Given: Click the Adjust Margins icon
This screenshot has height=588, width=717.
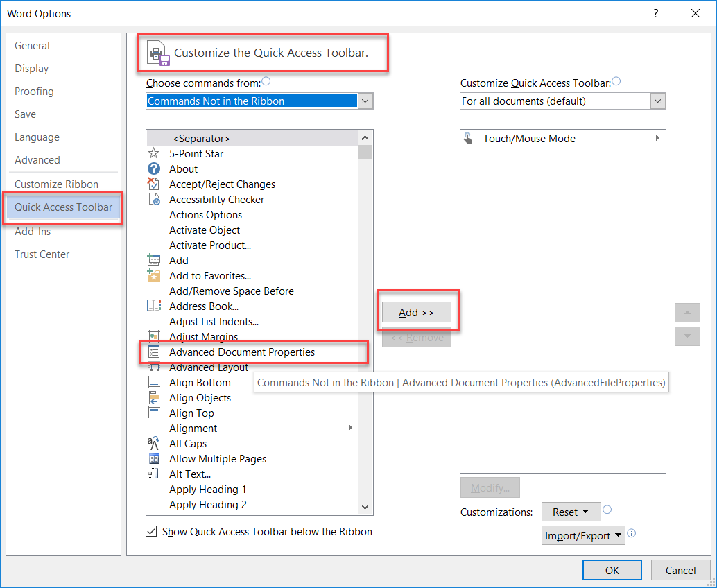Looking at the screenshot, I should pos(154,336).
